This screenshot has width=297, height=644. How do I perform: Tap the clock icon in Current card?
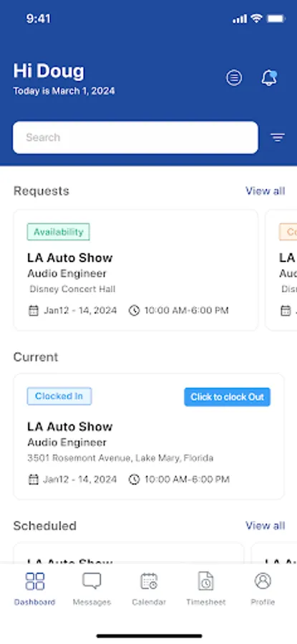pyautogui.click(x=135, y=479)
